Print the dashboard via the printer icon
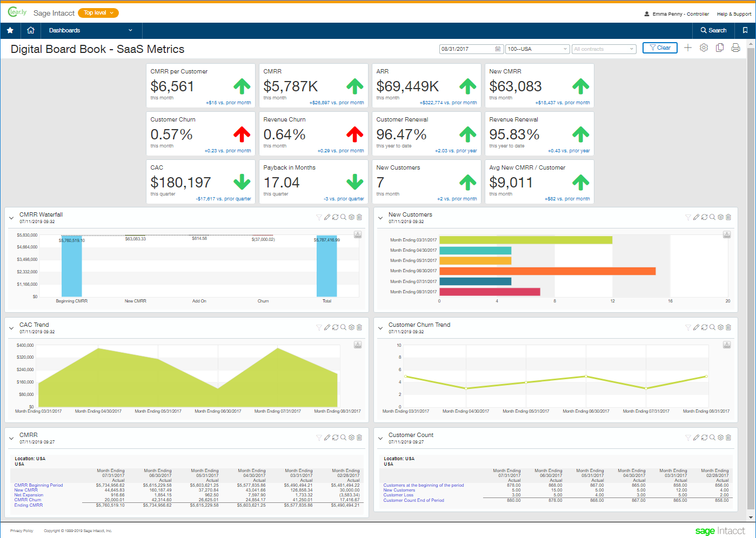Screen dimensions: 756x538 pos(735,48)
